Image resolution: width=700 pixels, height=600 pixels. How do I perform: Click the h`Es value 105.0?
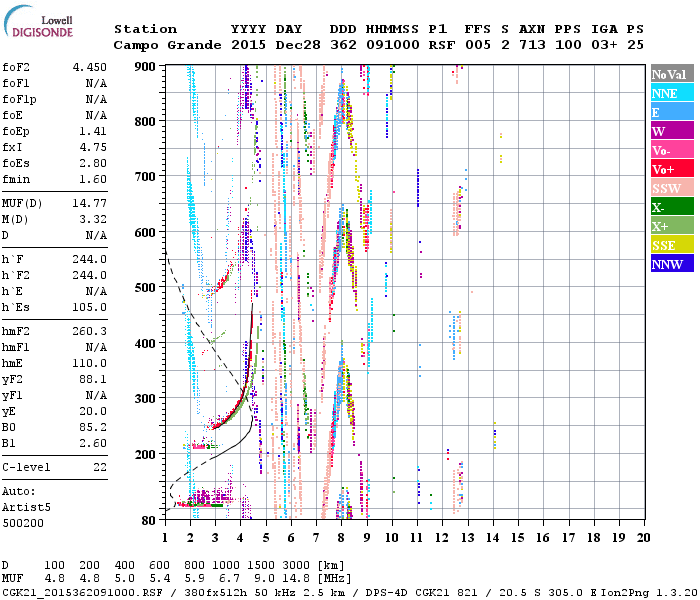tap(90, 307)
